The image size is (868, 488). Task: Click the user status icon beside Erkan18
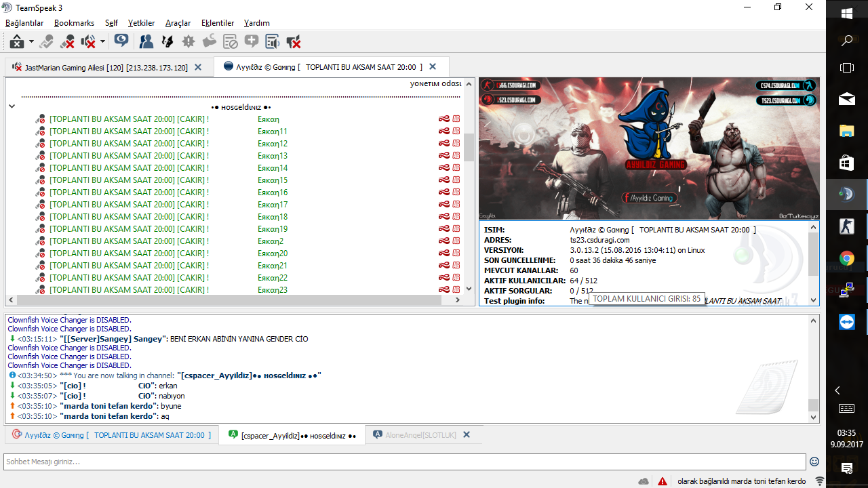[40, 217]
